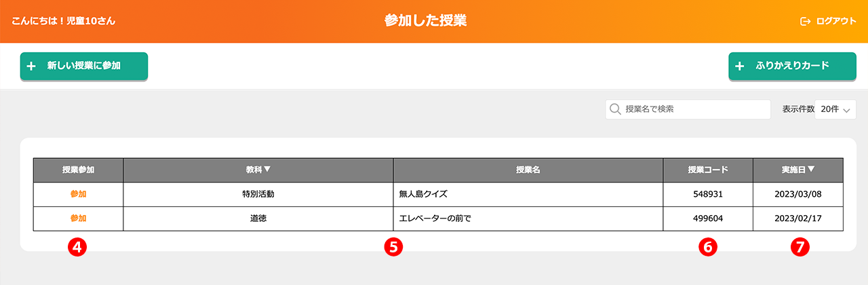Click red annotation marker number 7
This screenshot has height=285, width=868.
tap(800, 248)
